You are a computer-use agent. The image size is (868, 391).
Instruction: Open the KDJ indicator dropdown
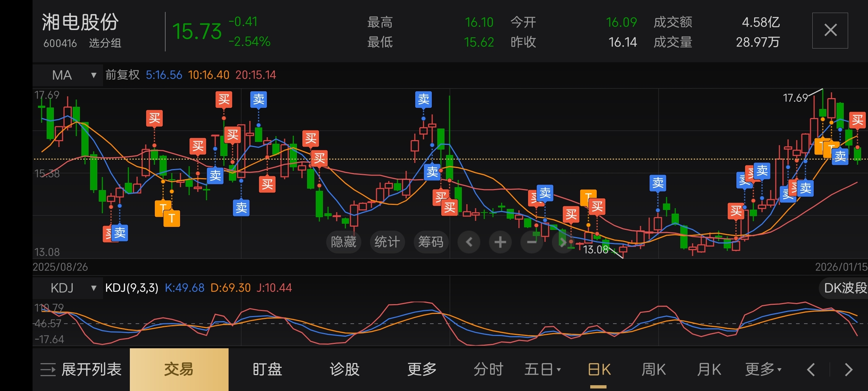coord(68,288)
